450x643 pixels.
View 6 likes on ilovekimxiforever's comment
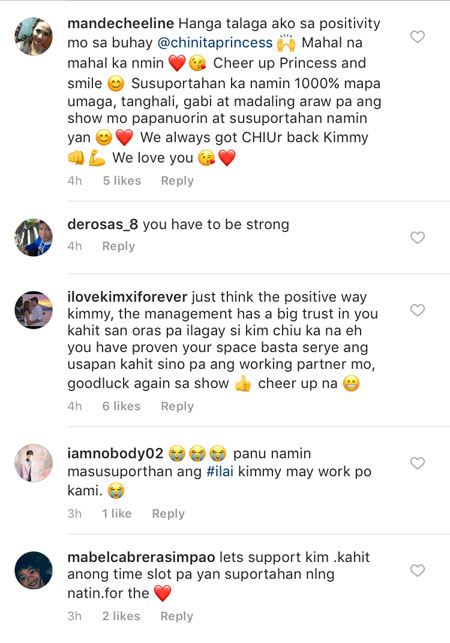click(x=121, y=406)
